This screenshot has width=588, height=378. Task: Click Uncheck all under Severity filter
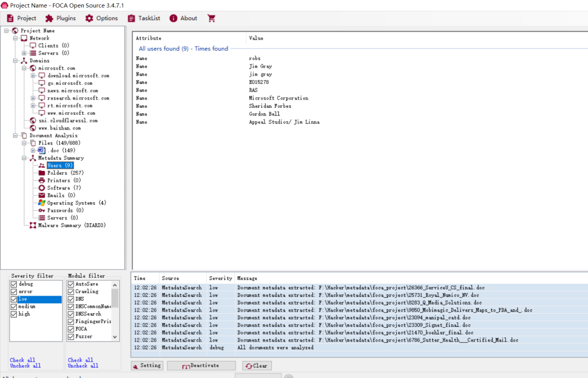(26, 365)
